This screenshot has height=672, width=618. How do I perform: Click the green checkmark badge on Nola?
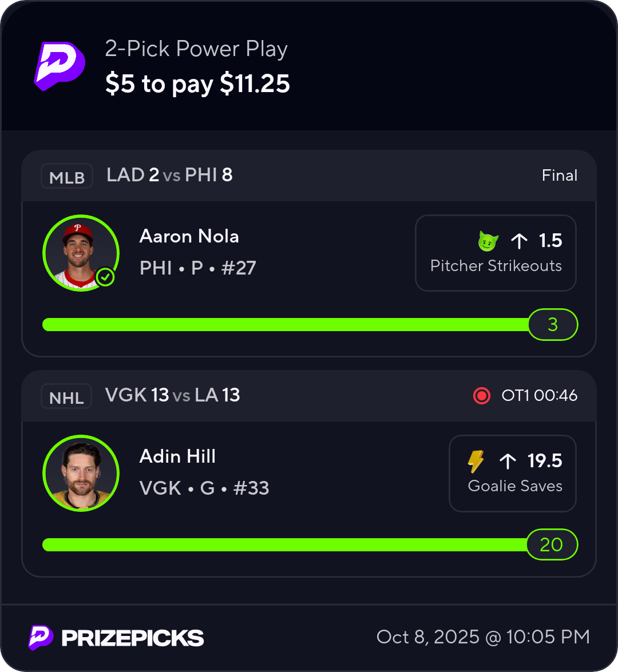point(105,278)
